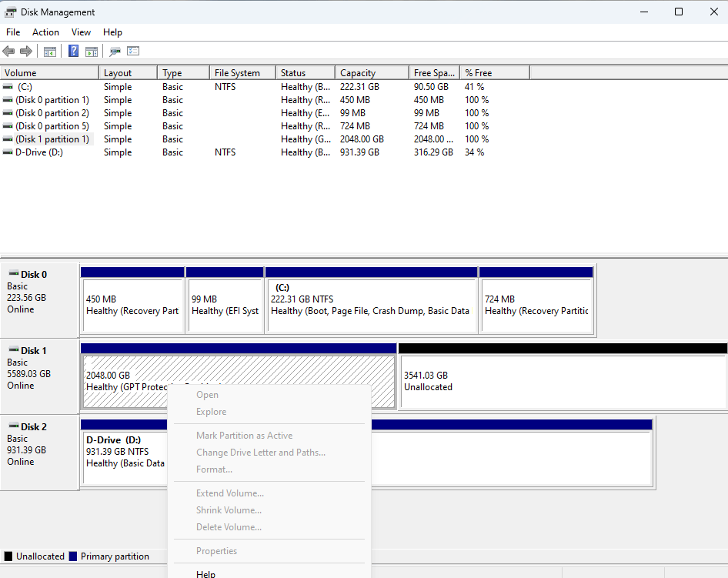Toggle the Show/Hide Action Pane toolbar icon
The image size is (728, 578).
click(x=92, y=51)
